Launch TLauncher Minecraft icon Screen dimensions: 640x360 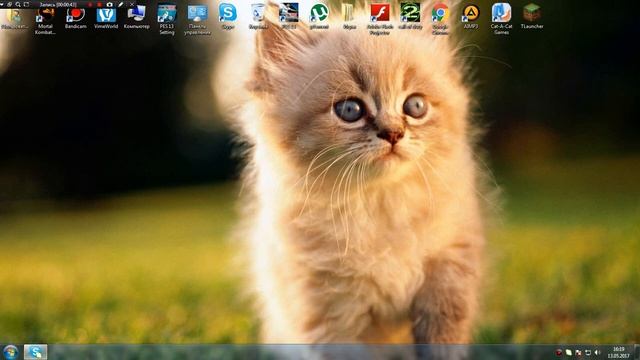pos(532,17)
